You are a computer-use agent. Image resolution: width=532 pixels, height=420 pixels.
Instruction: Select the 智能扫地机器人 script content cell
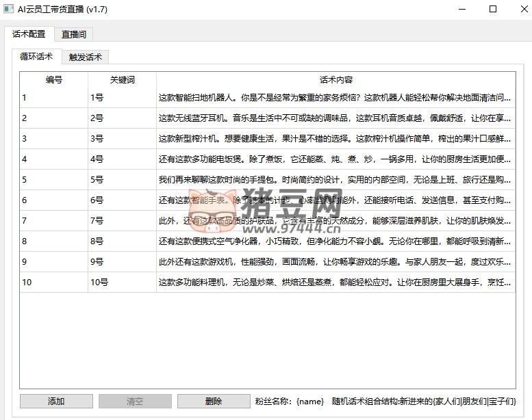336,98
